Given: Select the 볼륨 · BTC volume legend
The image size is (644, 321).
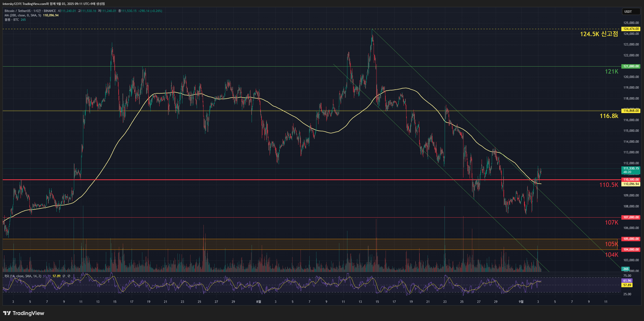Looking at the screenshot, I should coord(12,20).
